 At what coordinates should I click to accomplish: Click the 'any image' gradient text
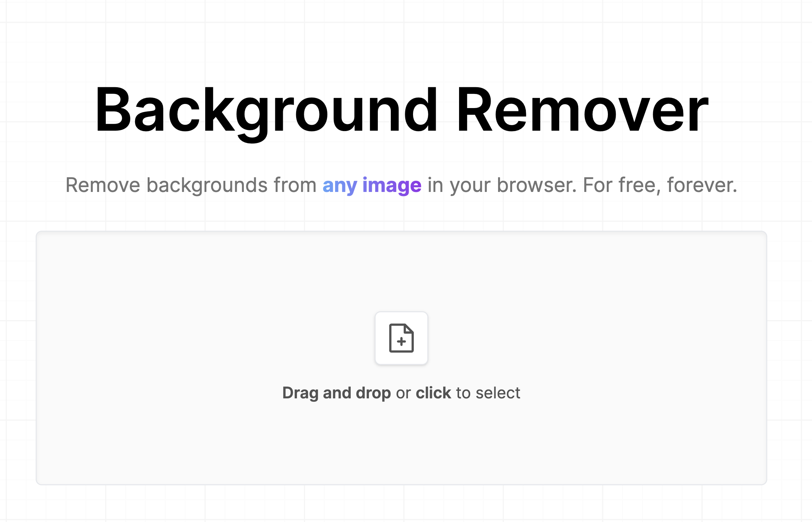coord(372,185)
